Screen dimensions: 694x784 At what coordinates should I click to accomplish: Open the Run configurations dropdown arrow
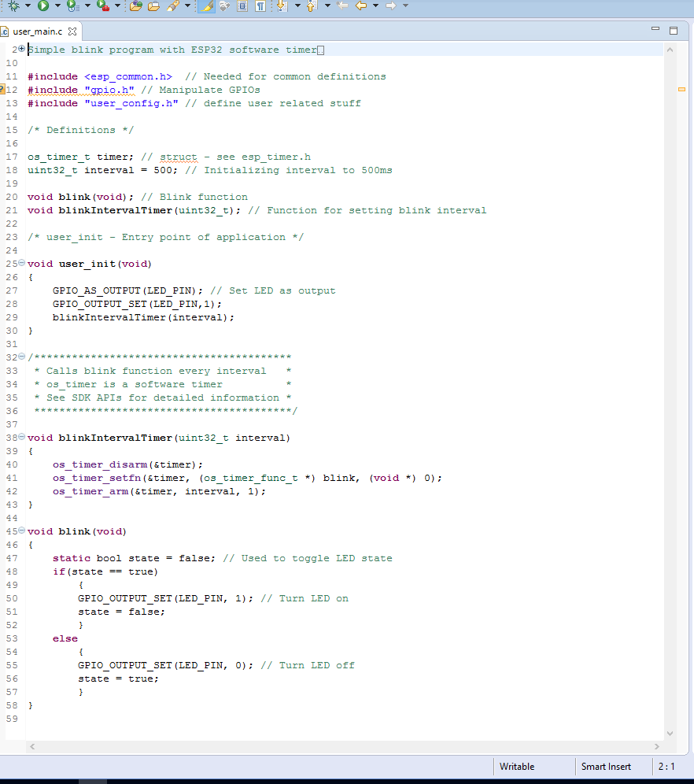click(57, 6)
